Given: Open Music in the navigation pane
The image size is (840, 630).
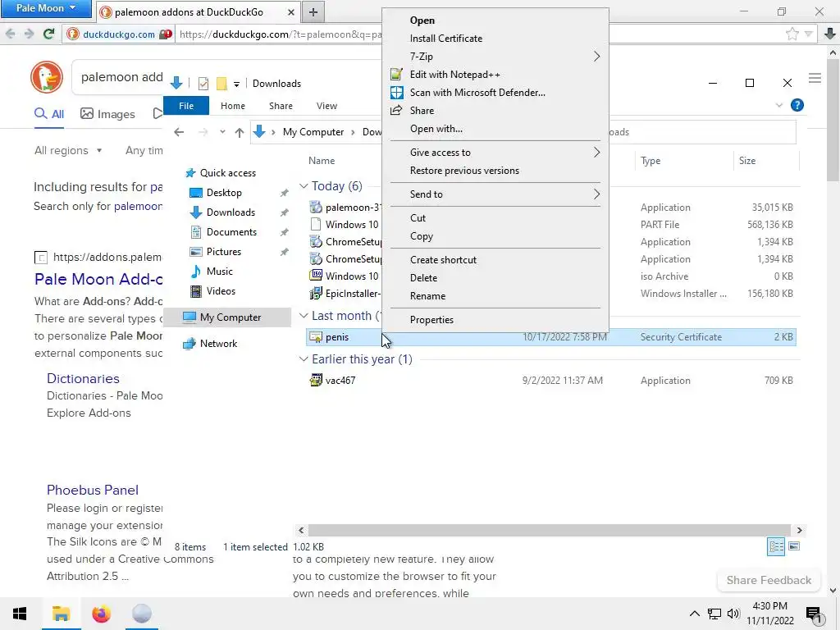Looking at the screenshot, I should coord(219,272).
